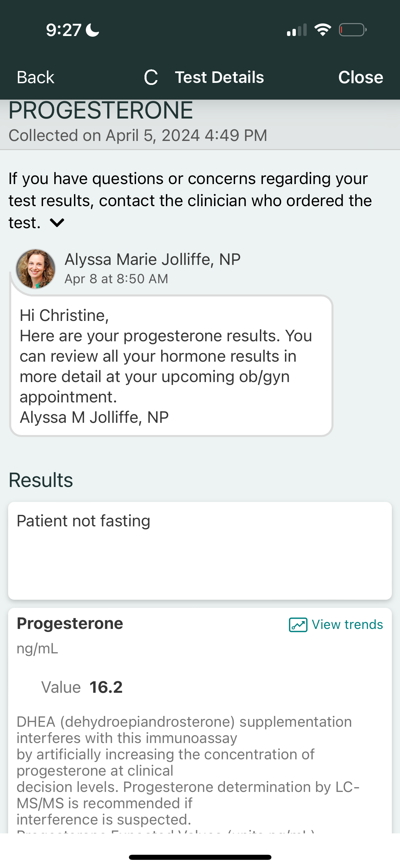Tap the battery indicator icon
This screenshot has height=868, width=400.
click(353, 30)
